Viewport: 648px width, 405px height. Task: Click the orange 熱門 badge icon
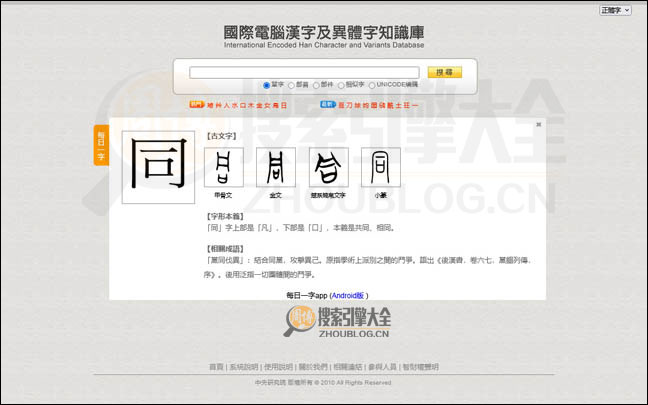pos(197,105)
